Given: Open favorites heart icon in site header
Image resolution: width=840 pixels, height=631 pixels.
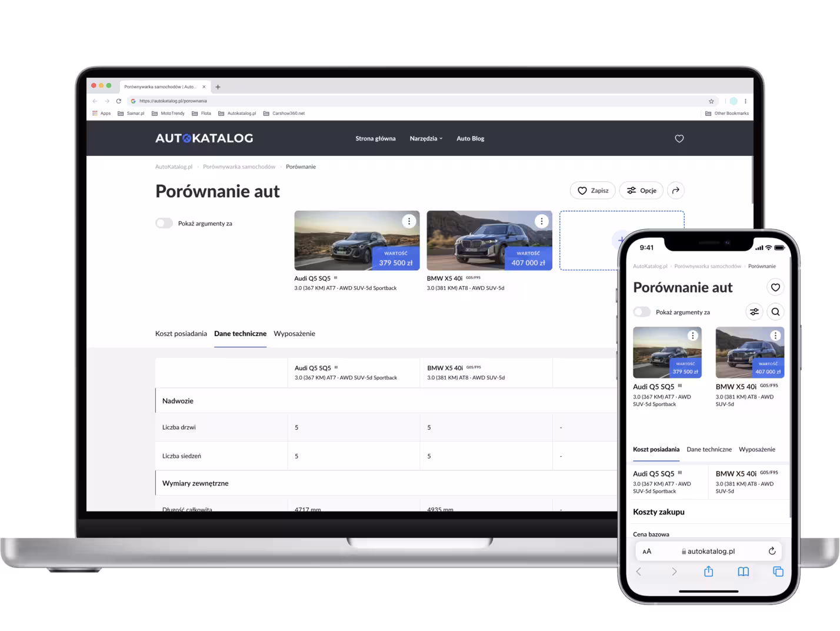Looking at the screenshot, I should (679, 138).
